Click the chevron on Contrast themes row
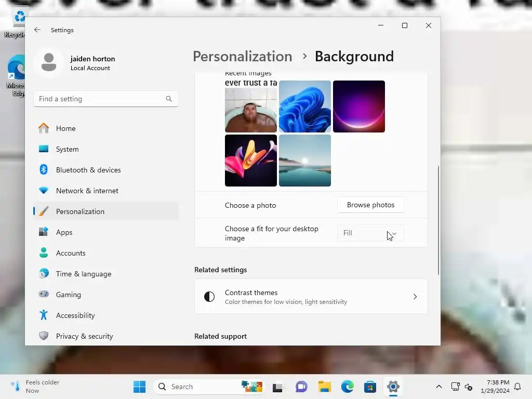Image resolution: width=532 pixels, height=399 pixels. pyautogui.click(x=415, y=297)
